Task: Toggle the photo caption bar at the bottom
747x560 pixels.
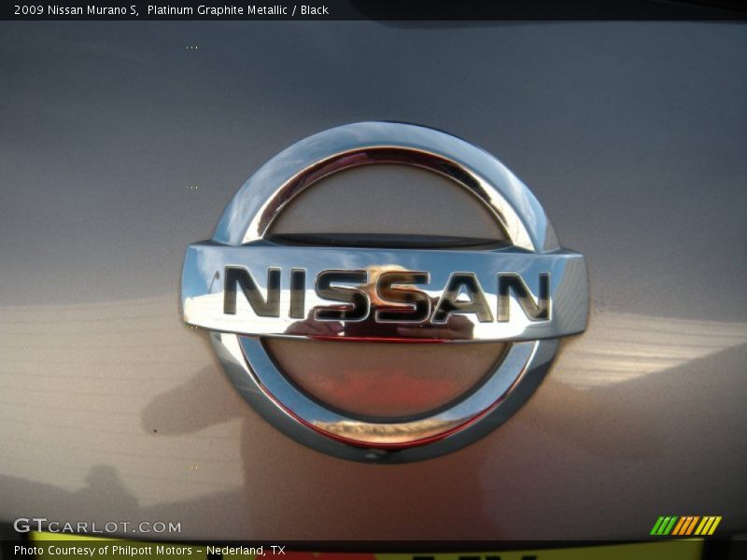Action: coord(373,551)
